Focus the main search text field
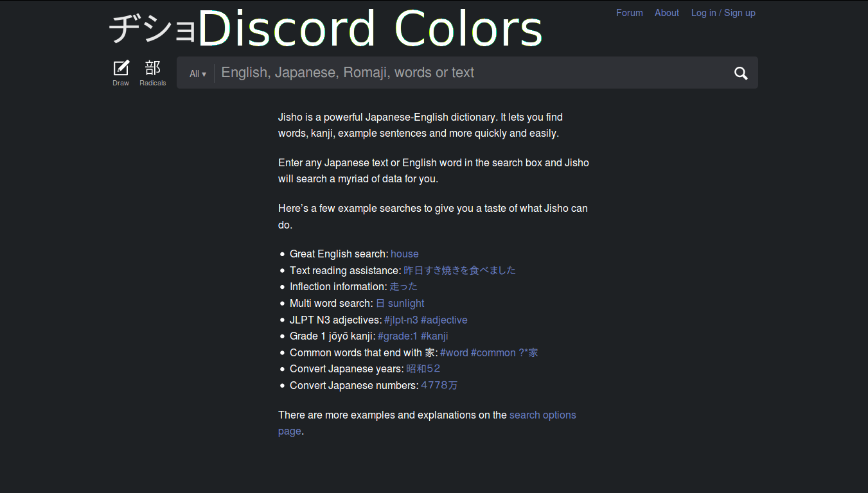Viewport: 868px width, 493px height. 472,73
